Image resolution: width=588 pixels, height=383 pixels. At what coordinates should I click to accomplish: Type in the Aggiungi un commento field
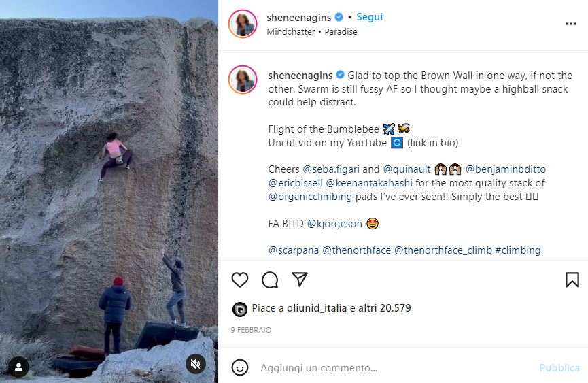[394, 367]
